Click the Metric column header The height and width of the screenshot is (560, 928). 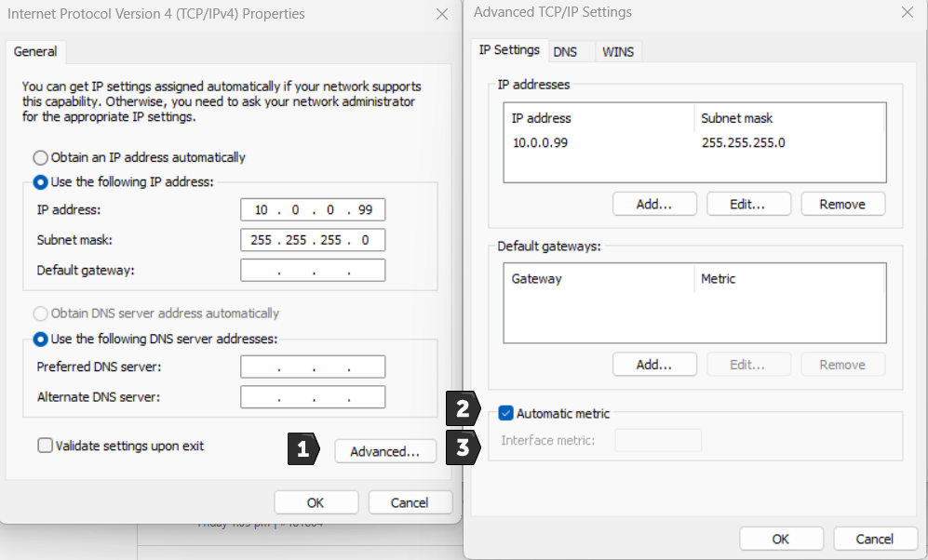[x=789, y=278]
